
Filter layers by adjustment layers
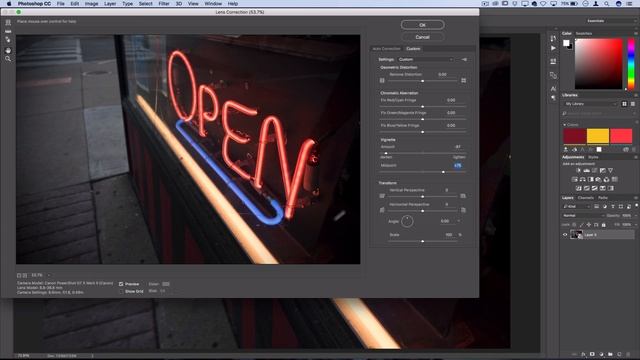pyautogui.click(x=605, y=207)
